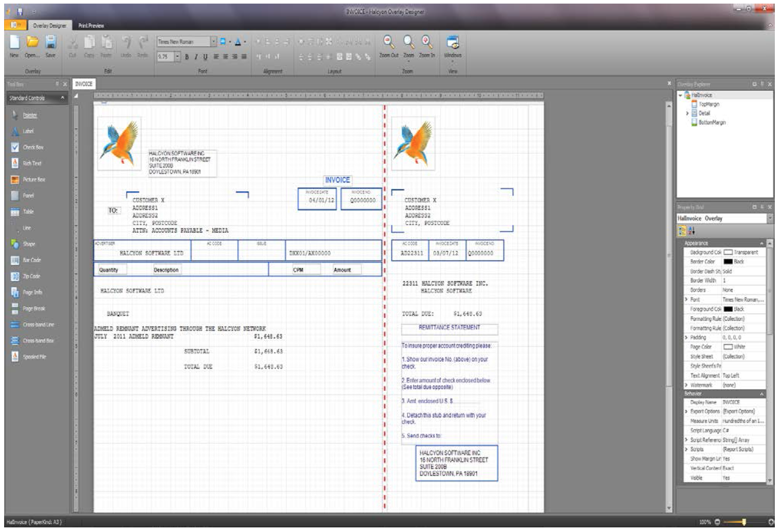
Task: Expand the Watermark property row
Action: [x=686, y=385]
